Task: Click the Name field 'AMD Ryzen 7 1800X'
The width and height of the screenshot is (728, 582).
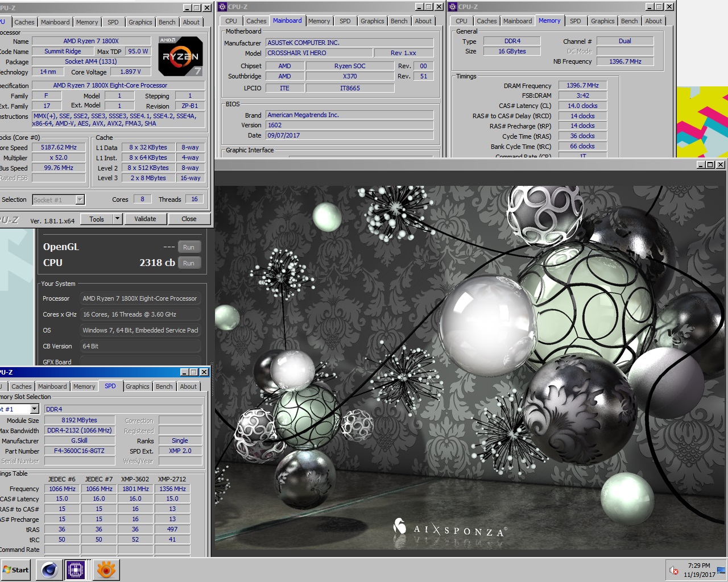Action: coord(91,41)
